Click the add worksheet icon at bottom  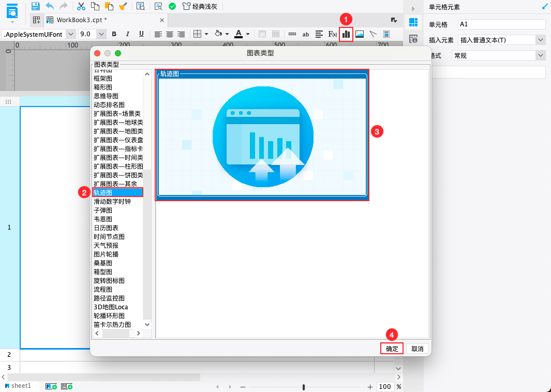[x=51, y=386]
